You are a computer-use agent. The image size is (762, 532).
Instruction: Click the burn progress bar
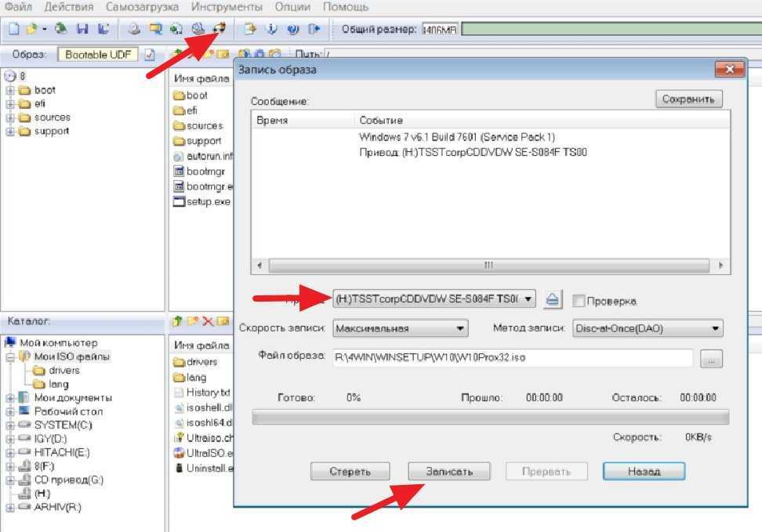490,418
